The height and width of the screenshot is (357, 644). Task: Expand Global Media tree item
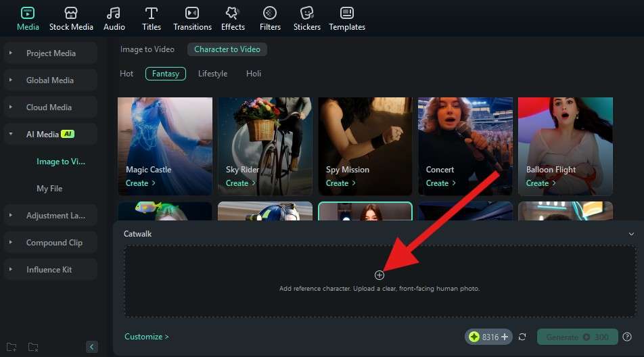pyautogui.click(x=11, y=80)
